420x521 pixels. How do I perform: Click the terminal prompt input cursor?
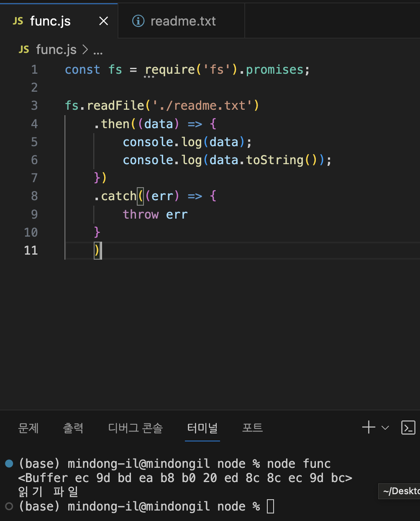pyautogui.click(x=271, y=506)
